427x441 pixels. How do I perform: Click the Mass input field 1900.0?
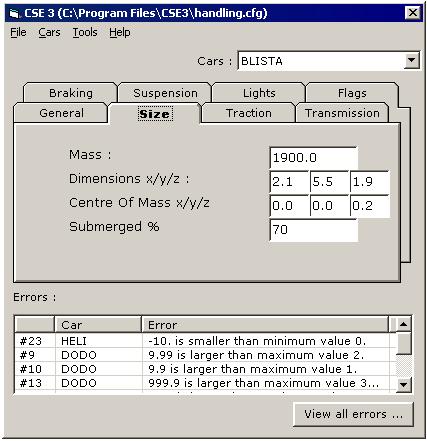313,158
